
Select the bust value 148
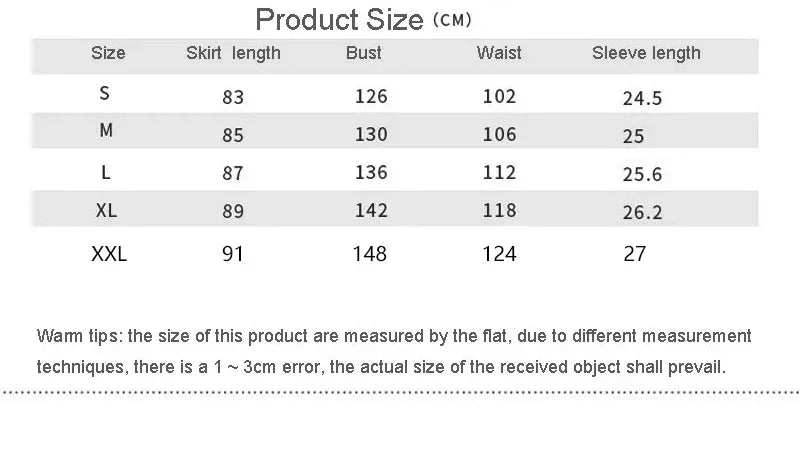coord(370,254)
